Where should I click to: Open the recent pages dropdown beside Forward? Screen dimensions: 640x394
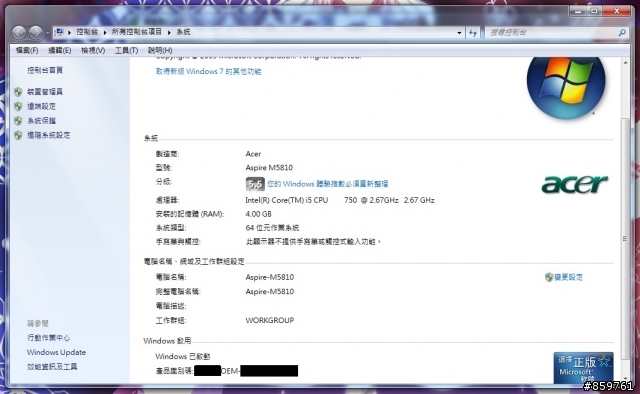47,33
